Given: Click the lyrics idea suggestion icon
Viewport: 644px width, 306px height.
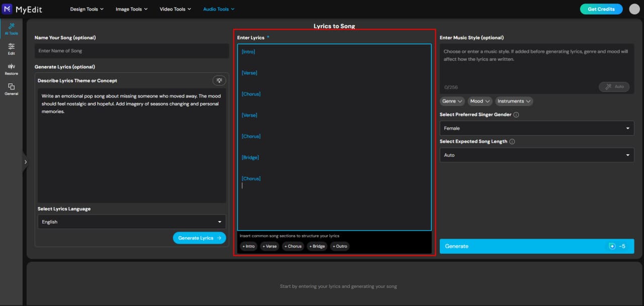Looking at the screenshot, I should point(219,80).
